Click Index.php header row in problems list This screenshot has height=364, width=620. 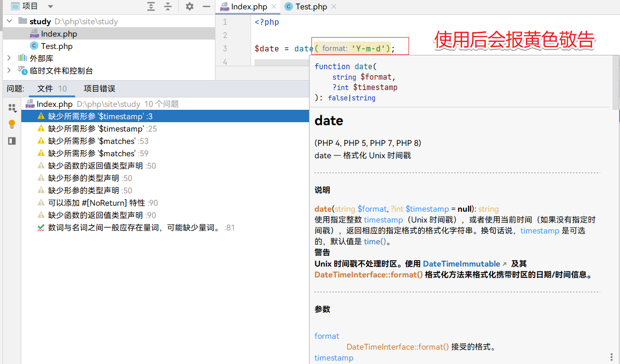pos(165,104)
